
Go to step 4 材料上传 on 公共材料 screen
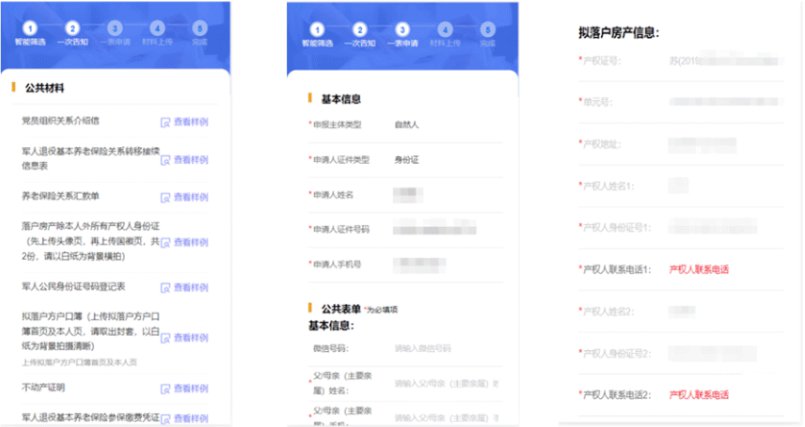click(x=157, y=33)
